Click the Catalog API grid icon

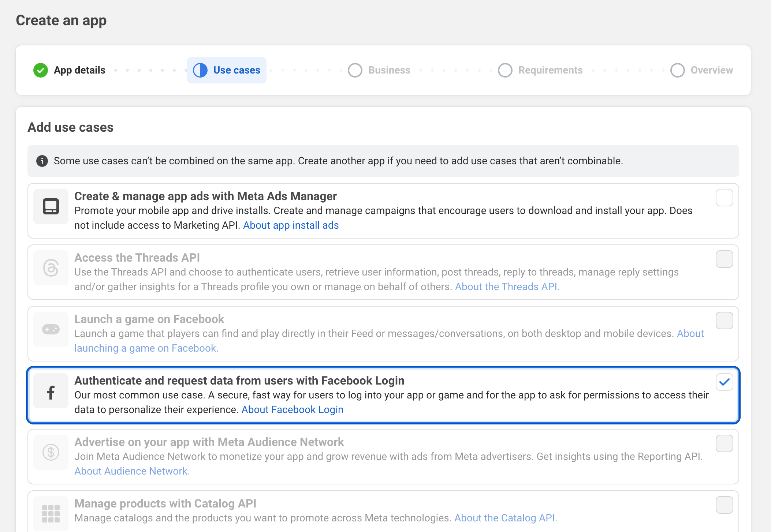coord(51,513)
